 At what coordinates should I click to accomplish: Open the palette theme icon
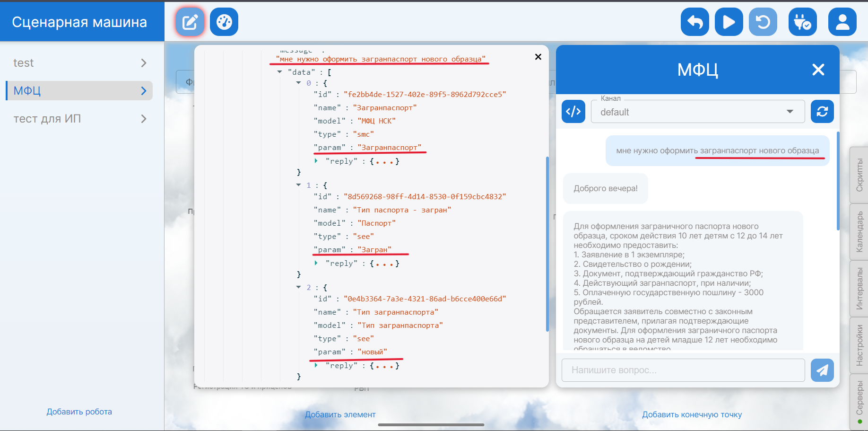point(224,22)
